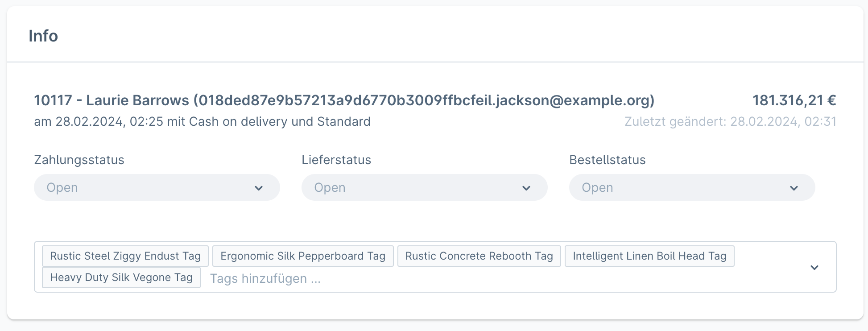The image size is (868, 331).
Task: Select the 'Rustic Steel Ziggy Endust Tag'
Action: 125,256
